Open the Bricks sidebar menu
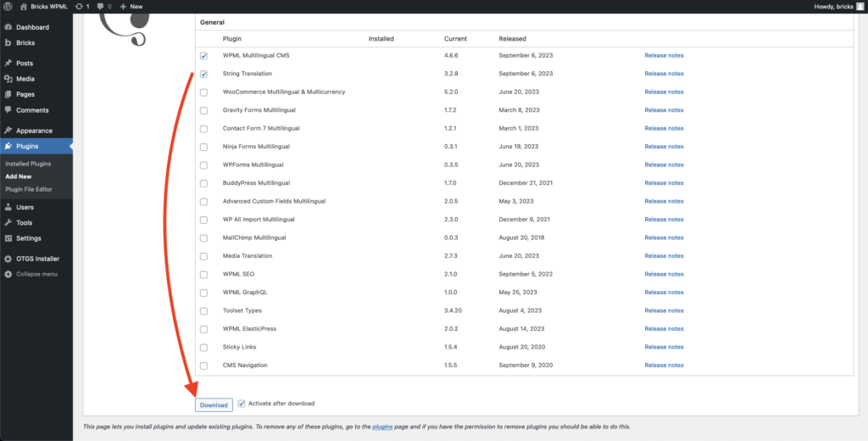868x441 pixels. click(25, 42)
